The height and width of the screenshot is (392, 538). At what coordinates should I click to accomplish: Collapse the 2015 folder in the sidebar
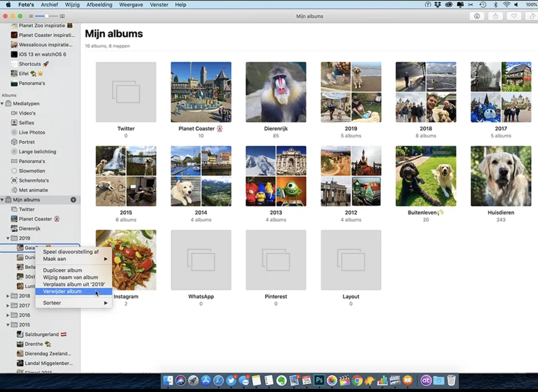pos(8,325)
